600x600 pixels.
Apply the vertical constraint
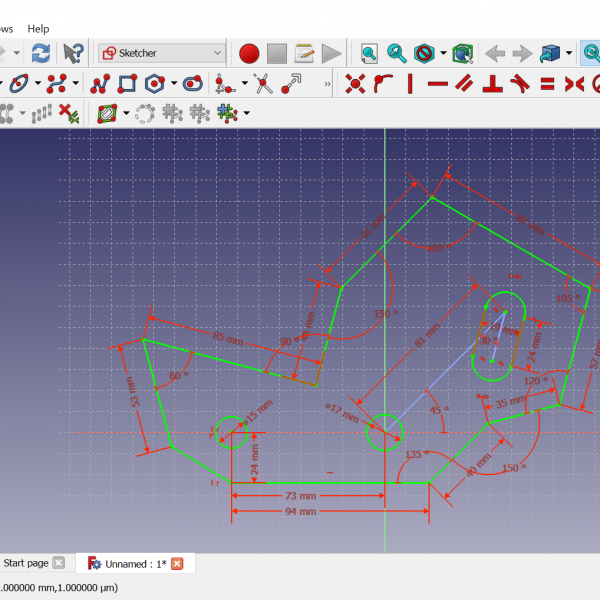click(x=410, y=83)
